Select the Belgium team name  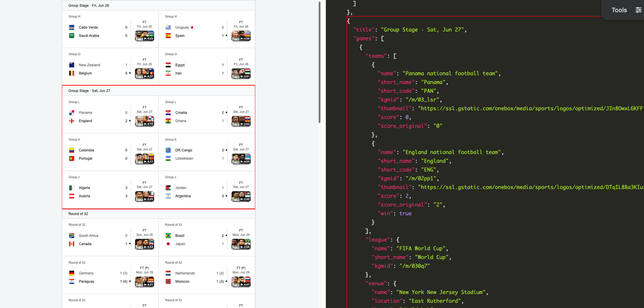85,73
